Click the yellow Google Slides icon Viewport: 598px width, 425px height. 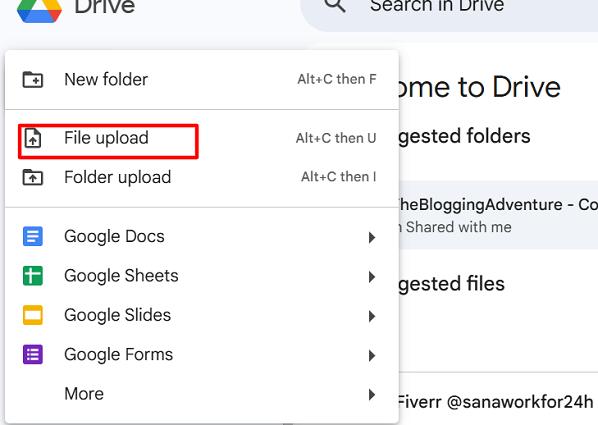click(x=33, y=315)
